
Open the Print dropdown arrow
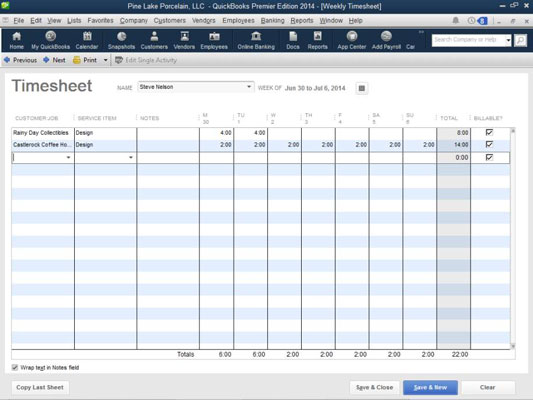(x=105, y=60)
